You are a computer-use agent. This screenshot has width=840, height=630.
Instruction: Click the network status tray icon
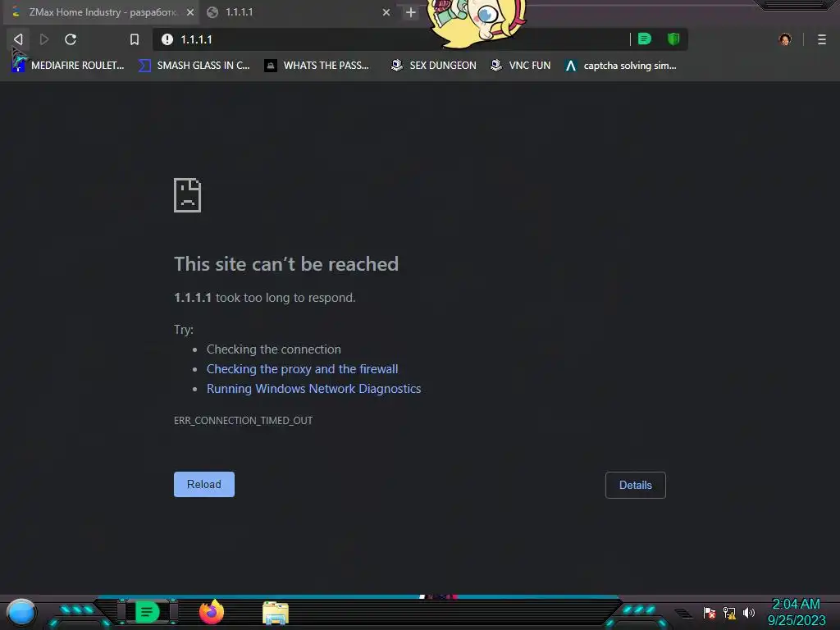click(729, 612)
